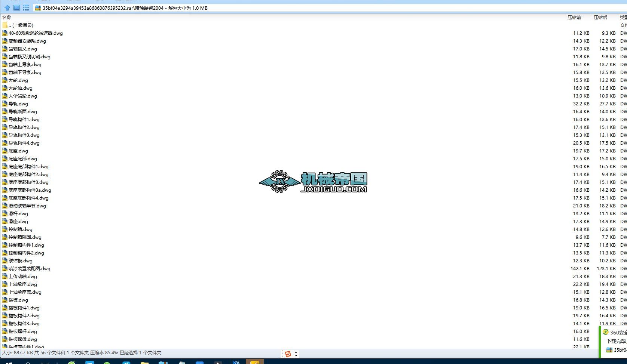Click the DWG icon beside 导轨.dwg
The height and width of the screenshot is (364, 627).
click(x=4, y=104)
